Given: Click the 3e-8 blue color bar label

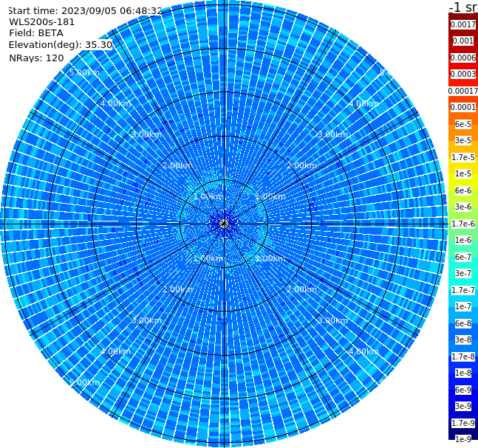Looking at the screenshot, I should coord(463,340).
